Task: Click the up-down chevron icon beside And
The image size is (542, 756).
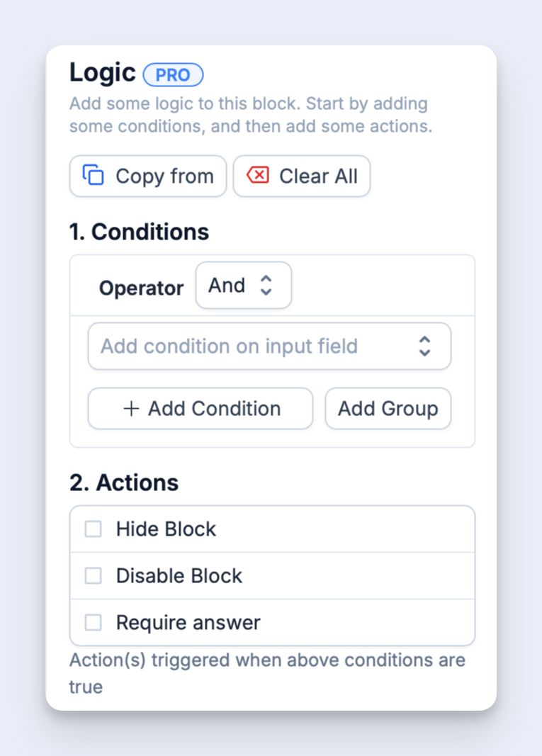Action: (266, 286)
